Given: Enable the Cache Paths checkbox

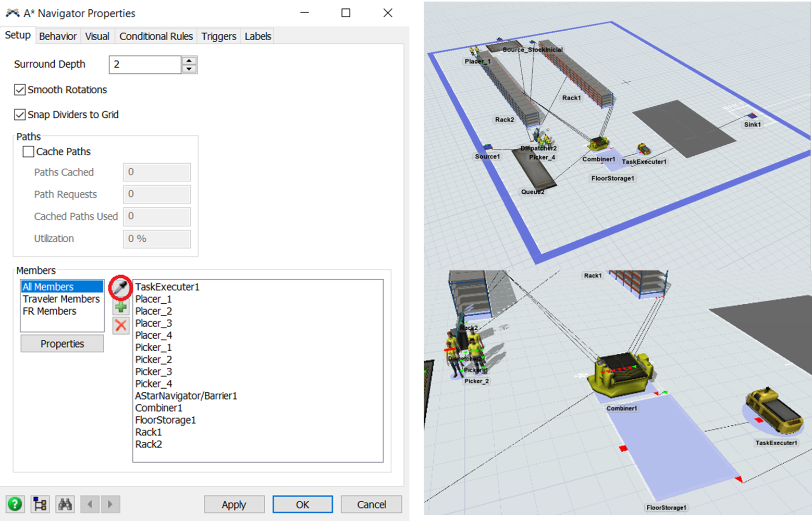Looking at the screenshot, I should click(x=29, y=152).
